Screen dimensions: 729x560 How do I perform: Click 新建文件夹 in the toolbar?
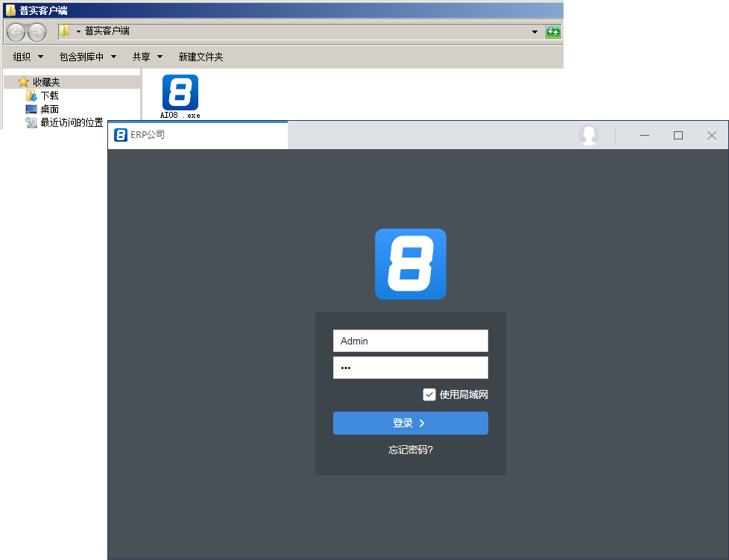(201, 57)
